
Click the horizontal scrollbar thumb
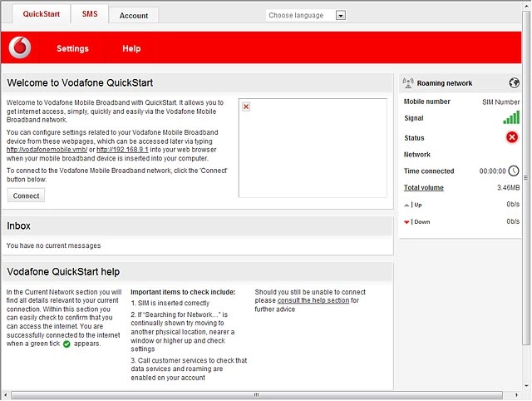(257, 395)
